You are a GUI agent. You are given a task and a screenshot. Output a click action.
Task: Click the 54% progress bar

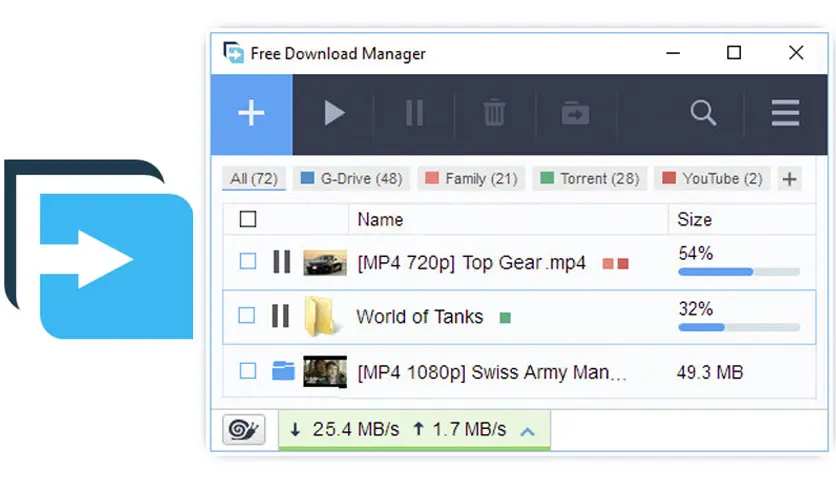click(739, 272)
